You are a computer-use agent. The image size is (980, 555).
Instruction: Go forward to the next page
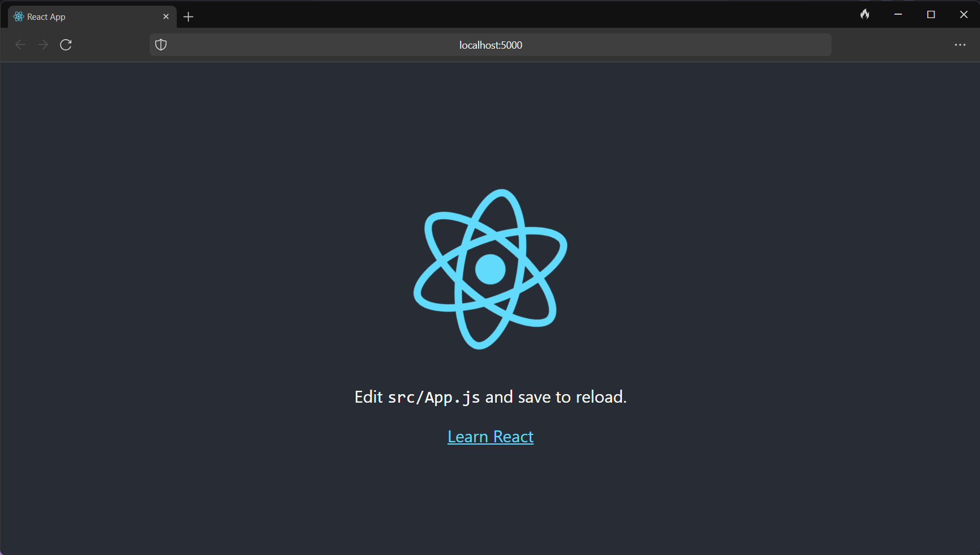43,45
